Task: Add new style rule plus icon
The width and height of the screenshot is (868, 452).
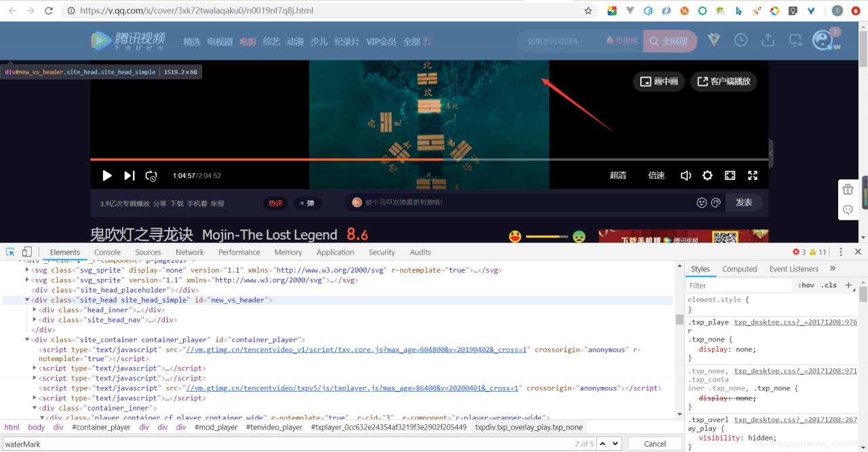Action: tap(848, 286)
